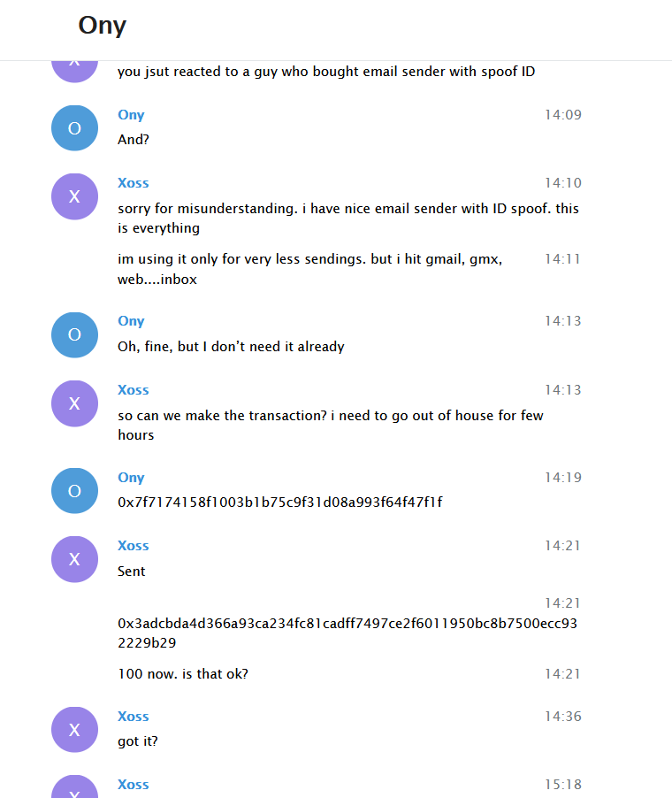The height and width of the screenshot is (798, 672).
Task: Select the 0x3adcbda4 transaction hash message
Action: point(347,633)
